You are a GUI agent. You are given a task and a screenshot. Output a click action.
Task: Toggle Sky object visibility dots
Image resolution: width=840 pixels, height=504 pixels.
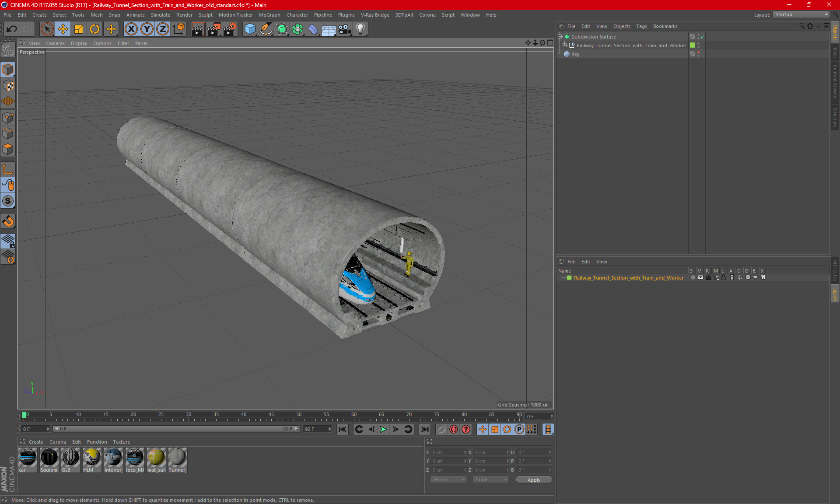click(x=699, y=54)
